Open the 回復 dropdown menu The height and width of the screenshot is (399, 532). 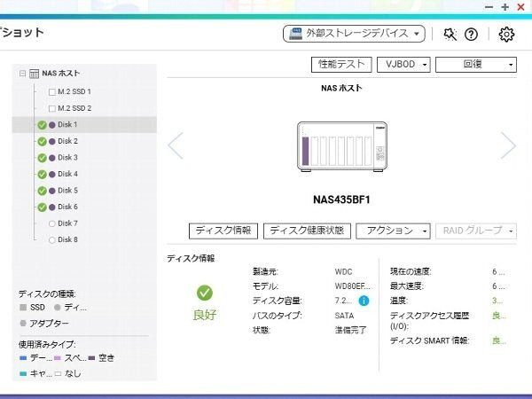[x=476, y=65]
